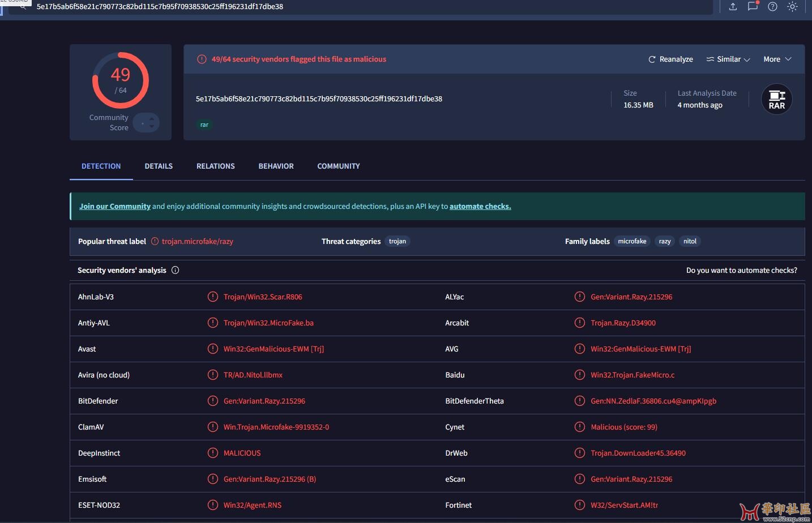This screenshot has height=523, width=812.
Task: Click the alert icon in the Emsisoft row
Action: (213, 479)
